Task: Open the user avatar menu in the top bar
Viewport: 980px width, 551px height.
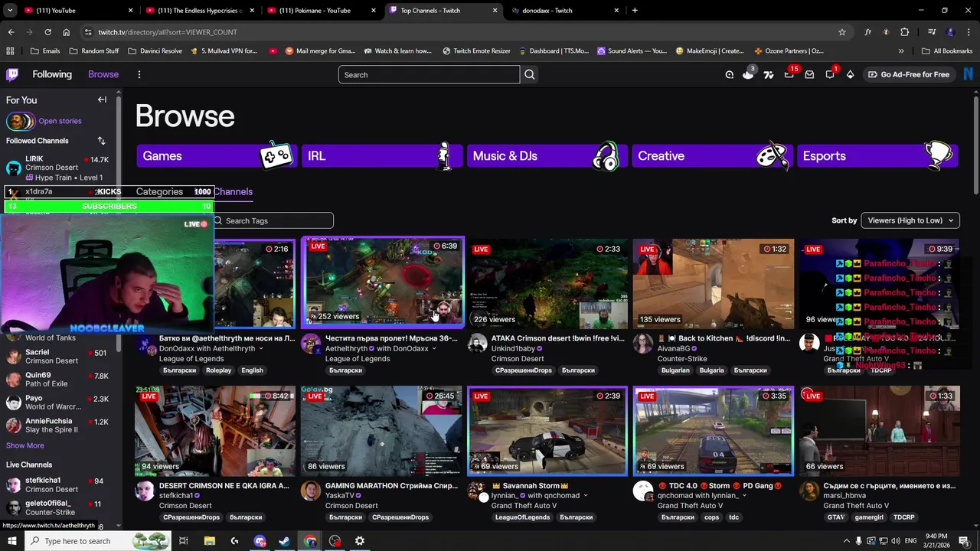Action: (x=969, y=74)
